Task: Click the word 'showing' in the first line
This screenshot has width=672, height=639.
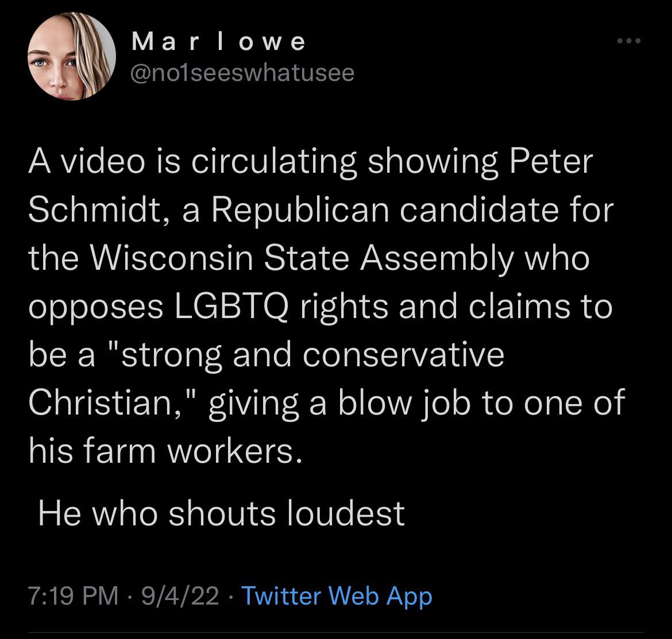Action: point(433,162)
